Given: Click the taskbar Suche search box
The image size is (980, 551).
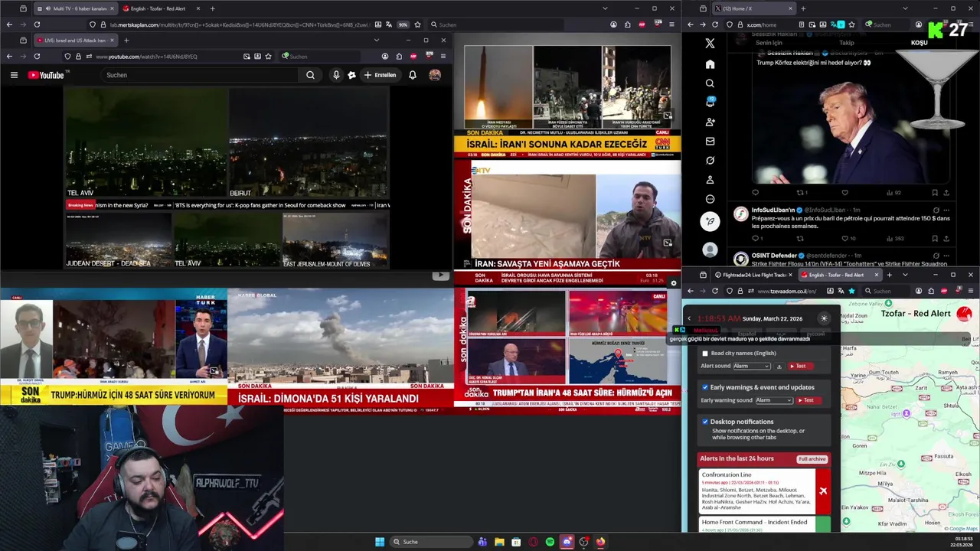Looking at the screenshot, I should [431, 542].
